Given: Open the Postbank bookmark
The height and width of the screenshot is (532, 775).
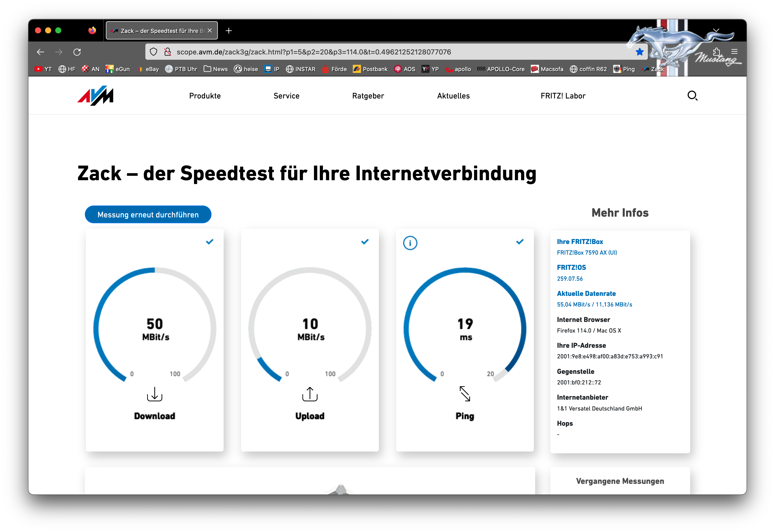Looking at the screenshot, I should pos(370,69).
